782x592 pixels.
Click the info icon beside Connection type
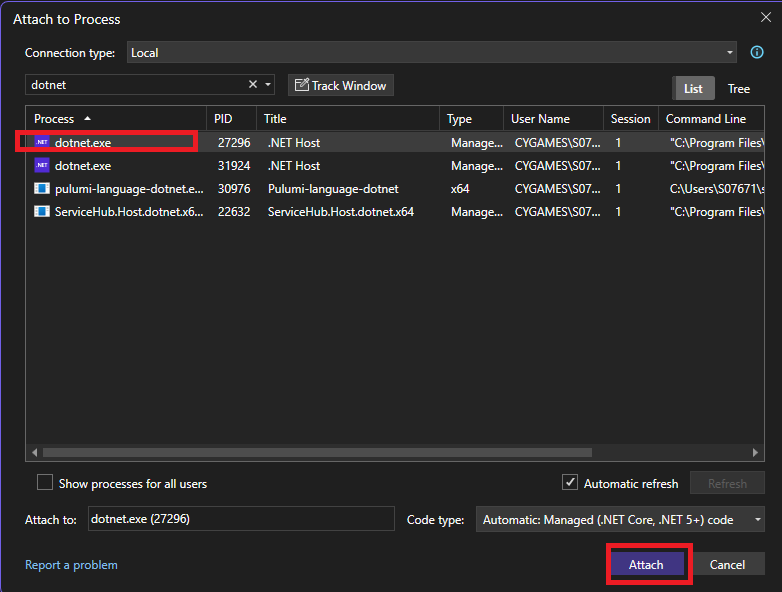pyautogui.click(x=757, y=52)
